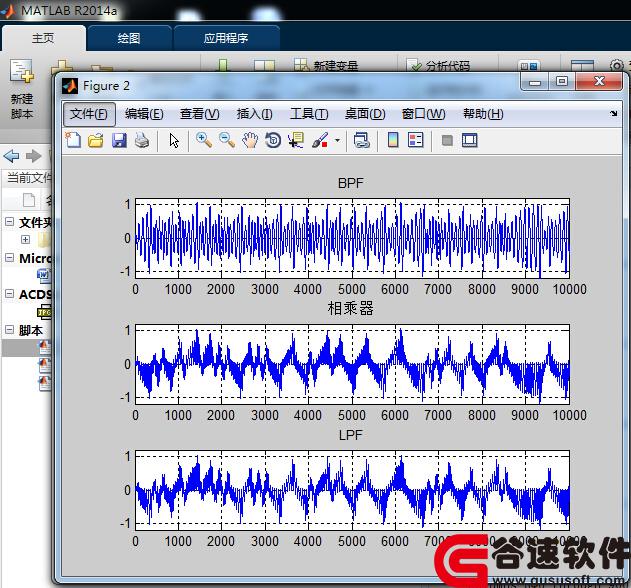The height and width of the screenshot is (588, 631).
Task: Insert Colorbar via toolbar icon
Action: click(x=393, y=140)
